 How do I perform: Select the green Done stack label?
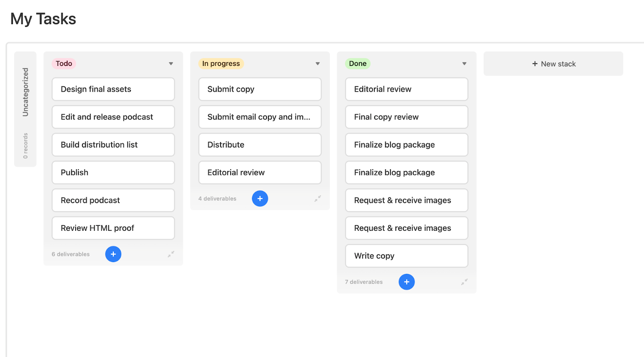[358, 64]
